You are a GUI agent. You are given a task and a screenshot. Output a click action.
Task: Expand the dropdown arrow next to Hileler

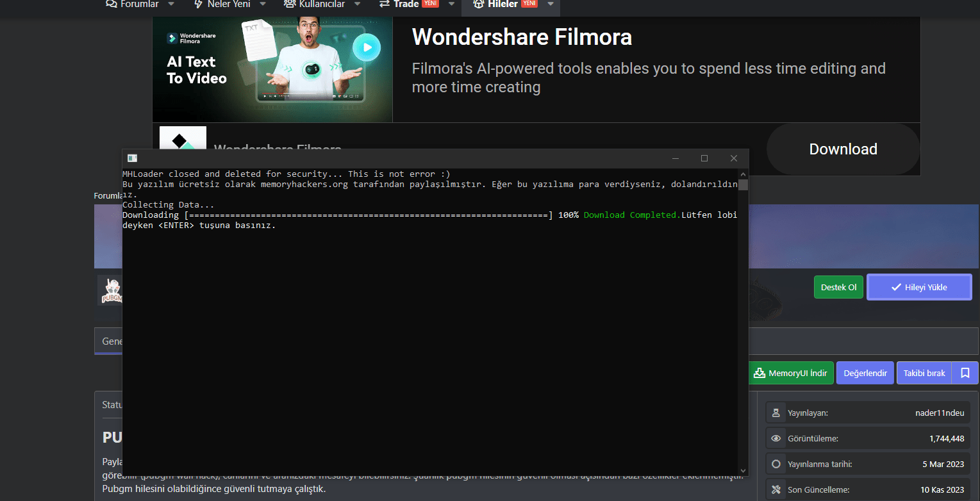click(551, 4)
